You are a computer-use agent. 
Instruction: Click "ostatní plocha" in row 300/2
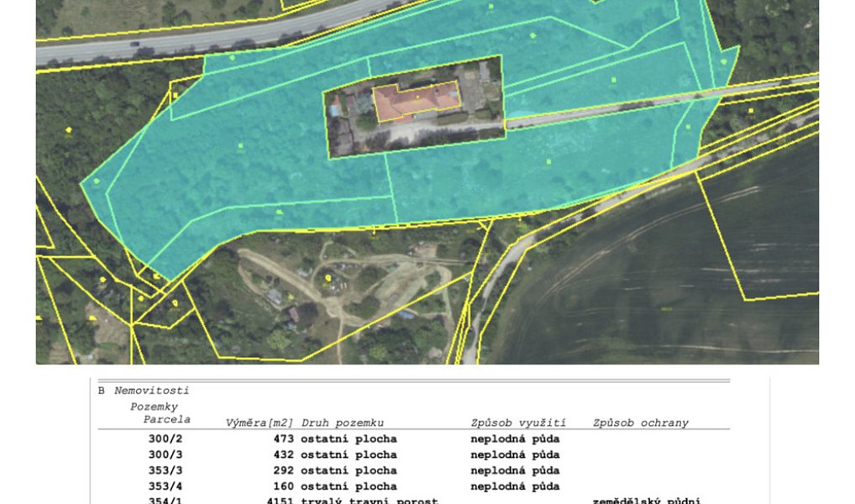point(349,438)
